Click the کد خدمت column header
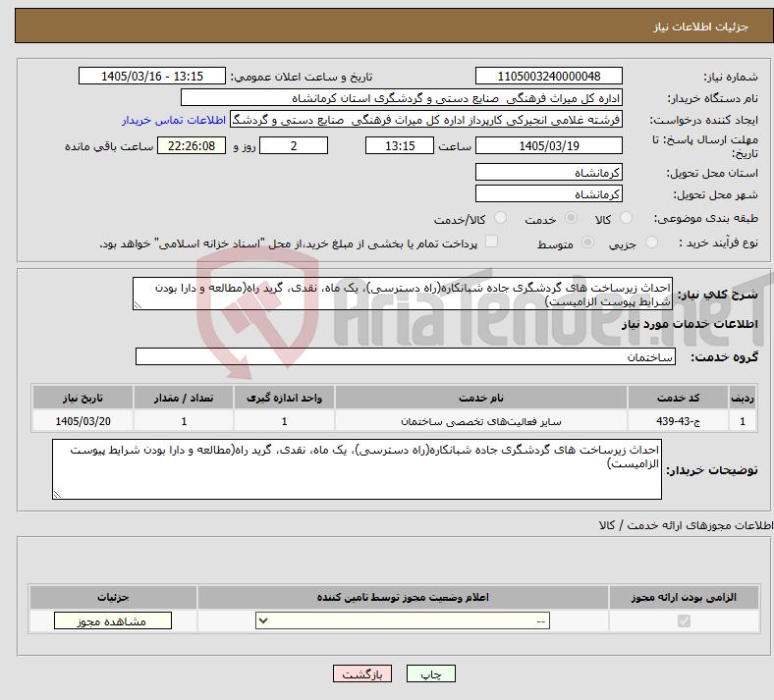The width and height of the screenshot is (774, 700). (x=679, y=398)
